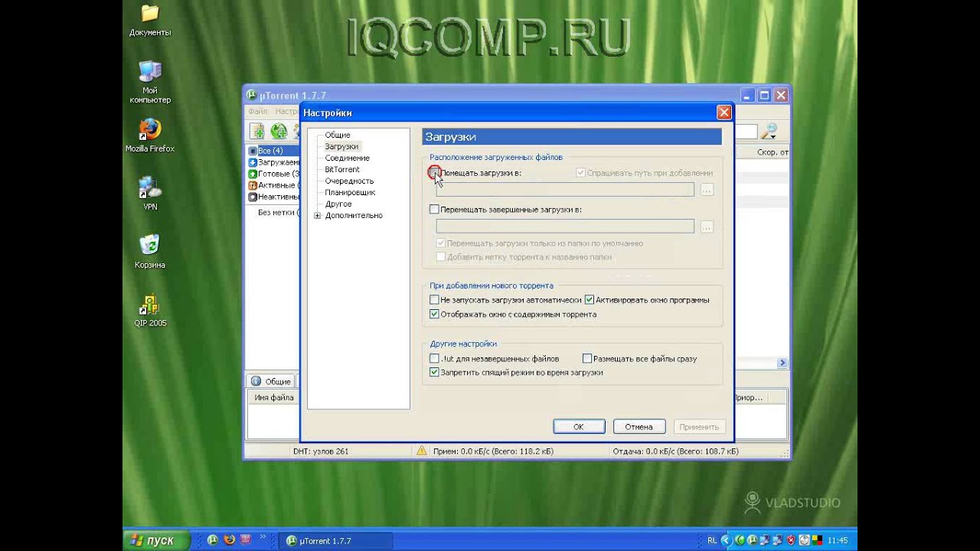Click the Прием download speed status text
Image resolution: width=980 pixels, height=551 pixels.
493,452
